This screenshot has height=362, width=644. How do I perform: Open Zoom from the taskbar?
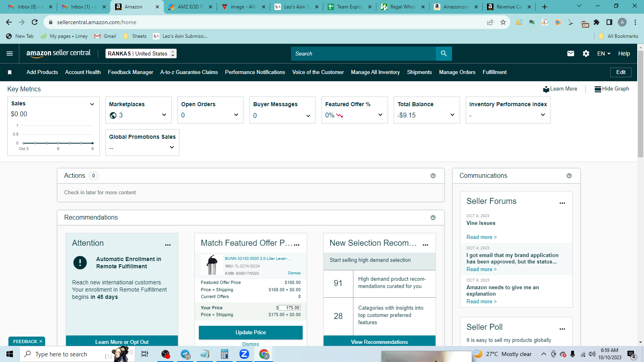(x=244, y=354)
